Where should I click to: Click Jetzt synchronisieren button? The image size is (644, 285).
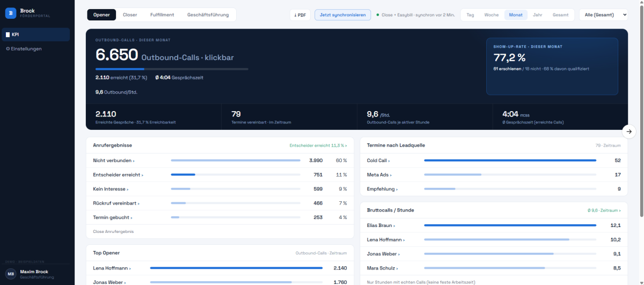343,14
